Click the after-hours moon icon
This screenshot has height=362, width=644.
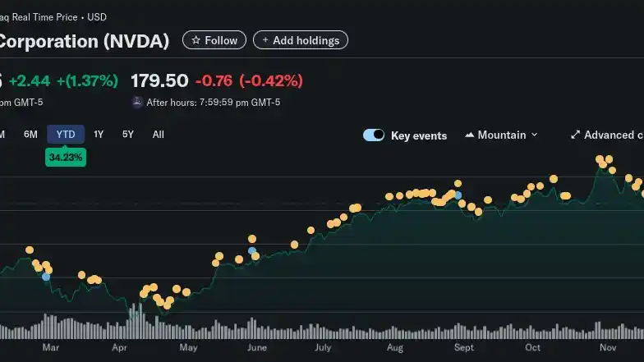(137, 103)
